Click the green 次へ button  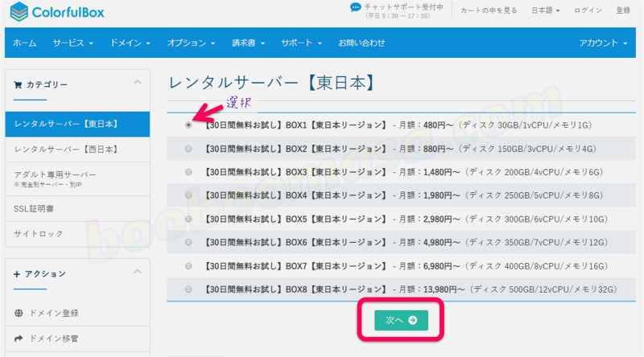tap(401, 320)
